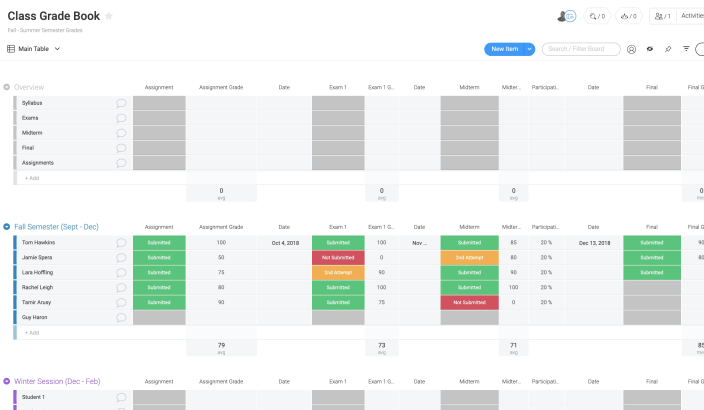The width and height of the screenshot is (704, 410).
Task: Select Tom Hawkins' date Dec 13, 2018
Action: (594, 243)
